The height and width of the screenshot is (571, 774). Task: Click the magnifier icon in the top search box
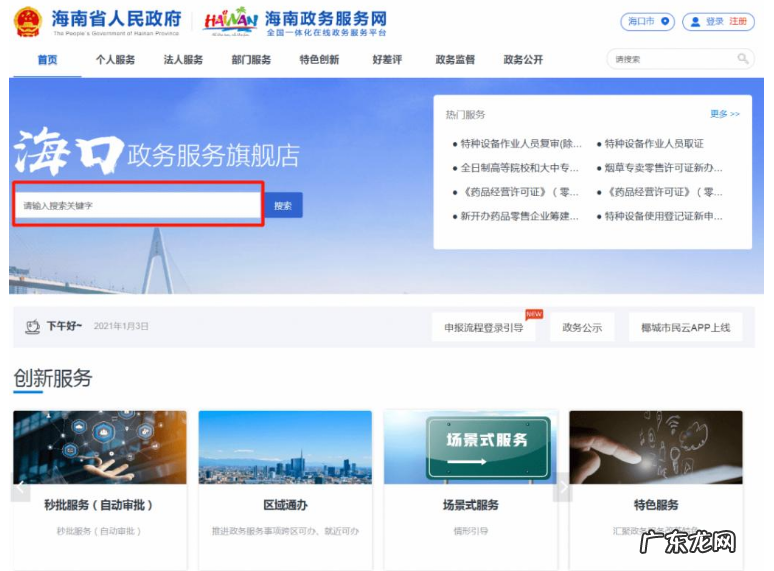(x=742, y=59)
